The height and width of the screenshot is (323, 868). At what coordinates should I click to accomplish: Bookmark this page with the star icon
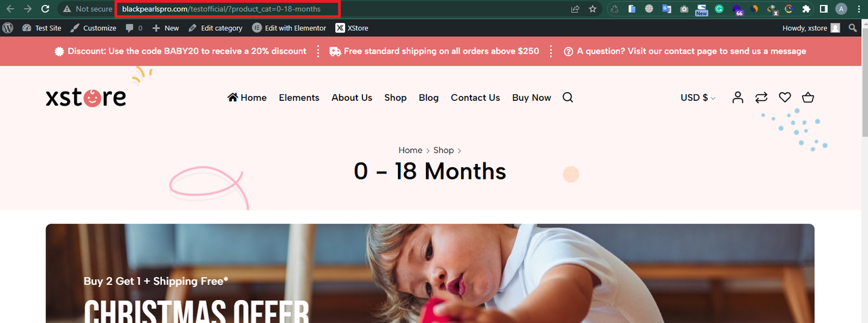click(x=593, y=9)
